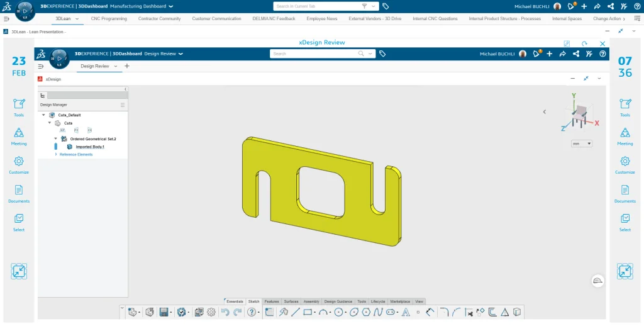Choose the Text sketch tool
The height and width of the screenshot is (326, 644).
pos(406,312)
